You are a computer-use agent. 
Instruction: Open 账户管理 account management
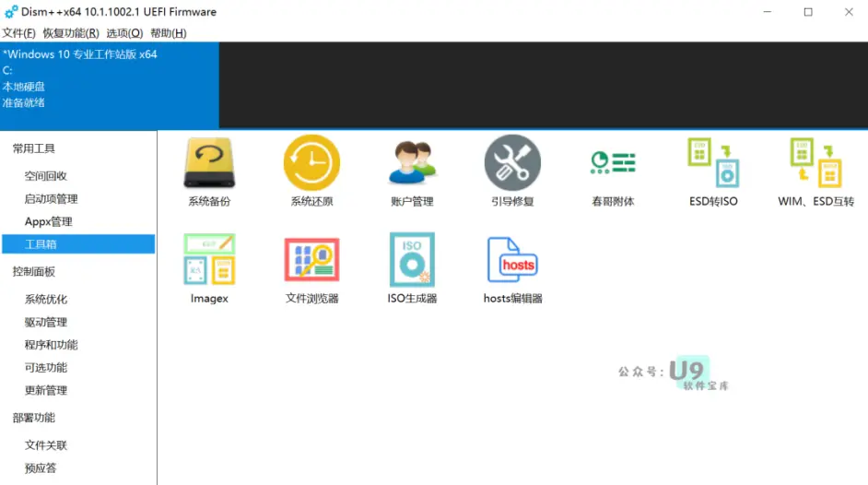[412, 172]
